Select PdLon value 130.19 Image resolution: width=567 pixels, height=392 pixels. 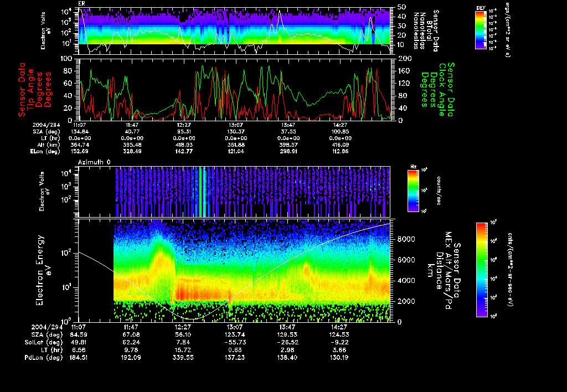click(339, 358)
